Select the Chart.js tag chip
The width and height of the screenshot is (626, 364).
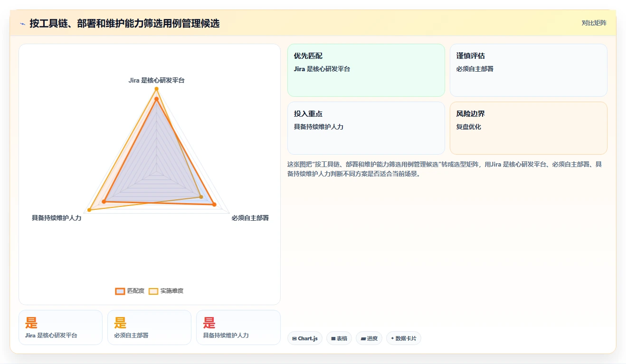pyautogui.click(x=305, y=338)
